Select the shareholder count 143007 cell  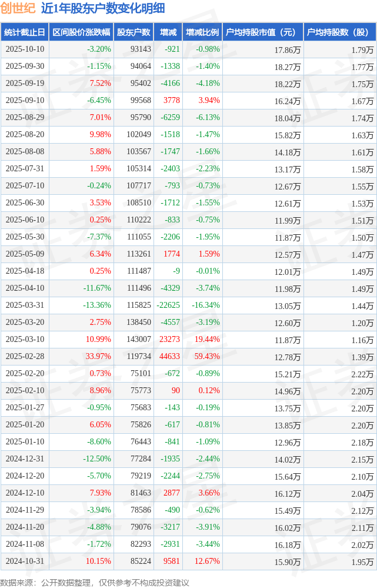pos(139,340)
